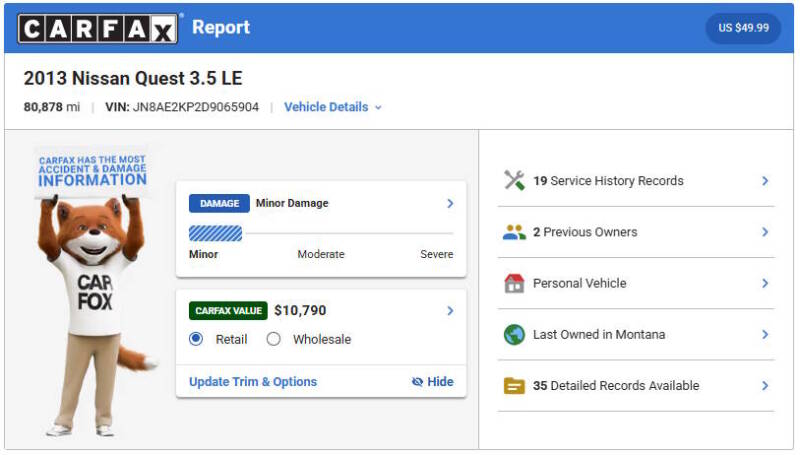This screenshot has height=455, width=800.
Task: Click the accident and damage information sign
Action: (92, 172)
